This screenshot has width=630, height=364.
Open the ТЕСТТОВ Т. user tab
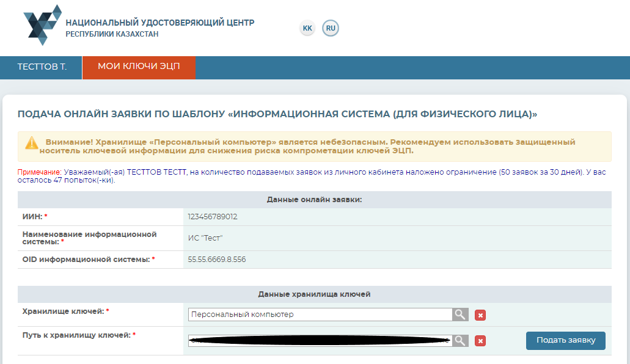(x=42, y=67)
